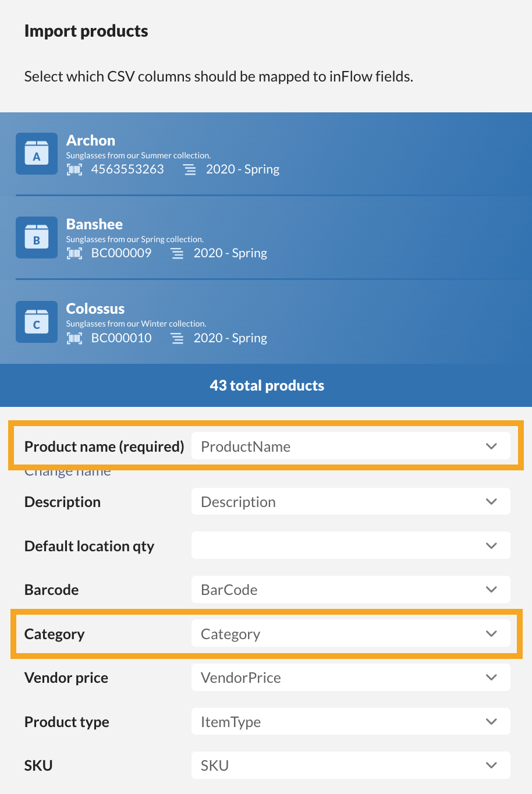Open the Product name mapping dropdown
This screenshot has width=532, height=794.
tap(350, 446)
